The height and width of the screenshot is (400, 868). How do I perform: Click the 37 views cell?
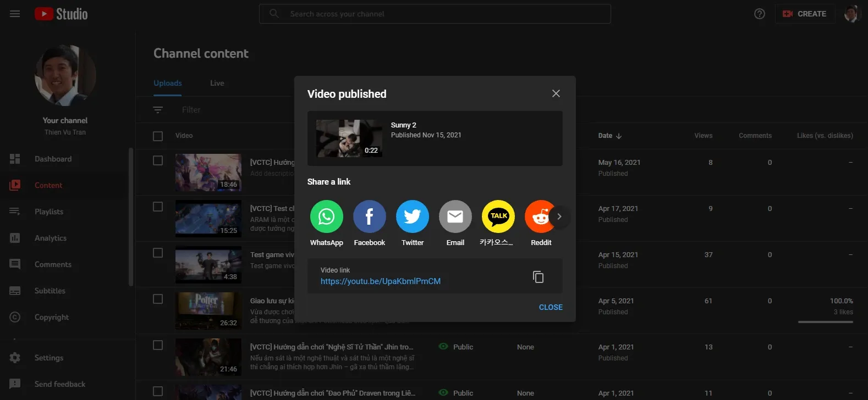[708, 254]
